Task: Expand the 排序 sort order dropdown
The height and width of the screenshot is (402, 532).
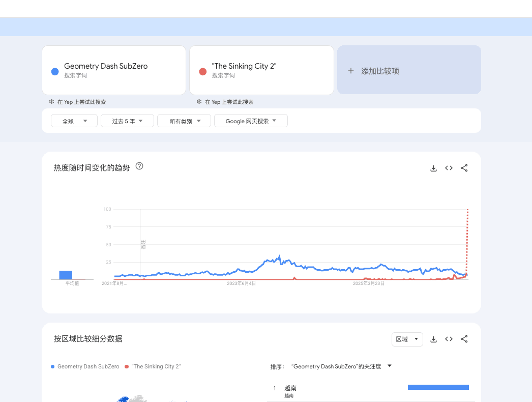Action: tap(390, 366)
